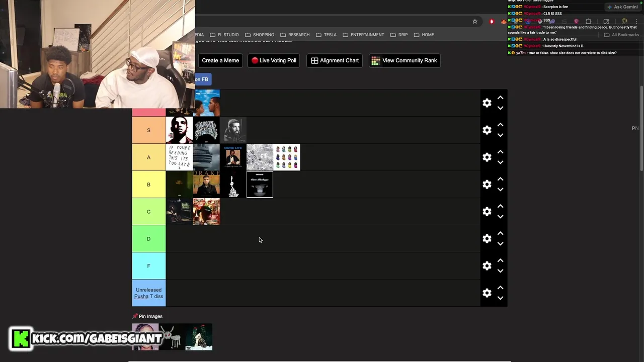Move Unreleased Pusha T diss row down
This screenshot has width=644, height=362.
pos(500,298)
